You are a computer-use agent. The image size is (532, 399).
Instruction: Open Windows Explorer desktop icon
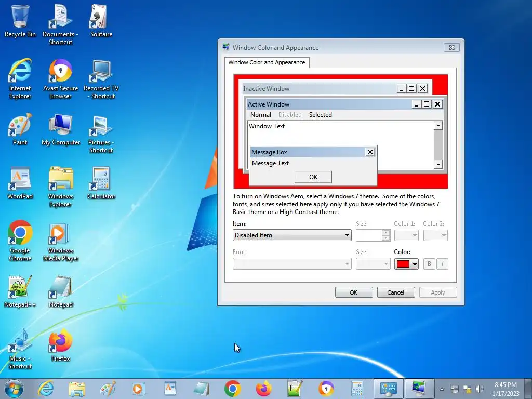60,187
